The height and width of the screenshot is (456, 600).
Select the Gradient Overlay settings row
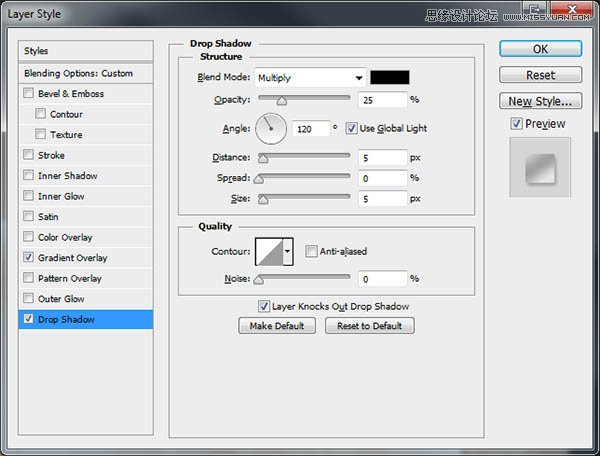point(86,257)
